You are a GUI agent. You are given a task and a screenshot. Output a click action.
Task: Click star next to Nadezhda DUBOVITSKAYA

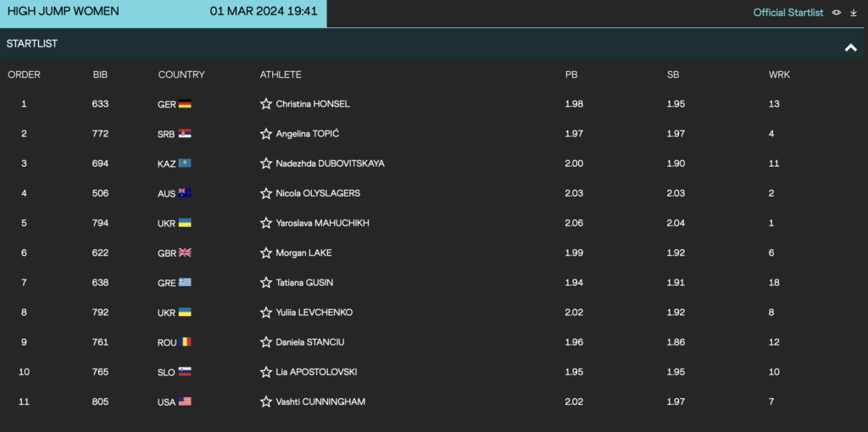click(265, 163)
